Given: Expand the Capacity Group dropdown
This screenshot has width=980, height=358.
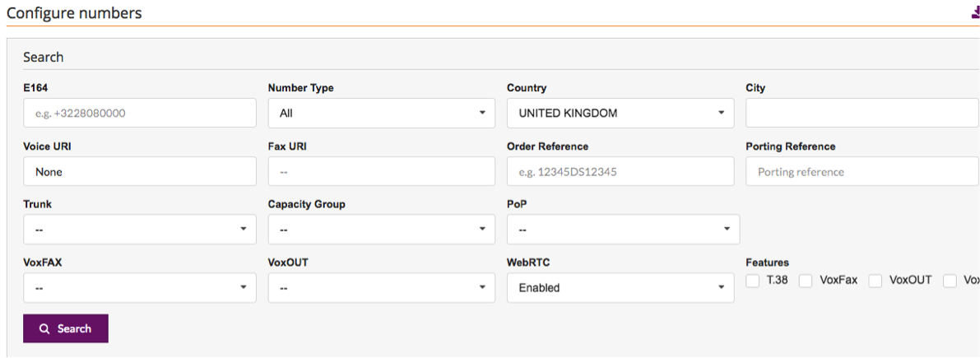Looking at the screenshot, I should [381, 230].
